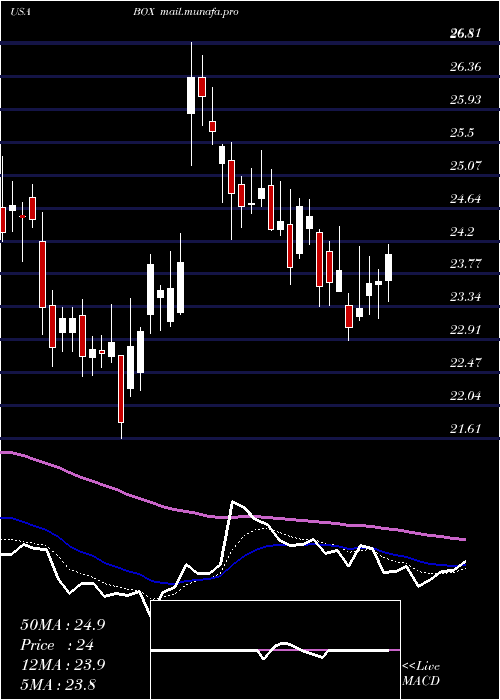Click the 21.61 price label

click(x=466, y=429)
